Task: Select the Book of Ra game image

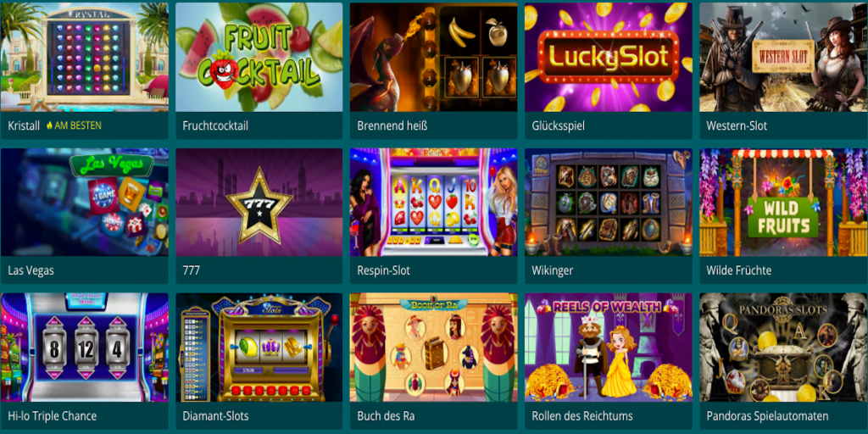Action: coord(433,347)
